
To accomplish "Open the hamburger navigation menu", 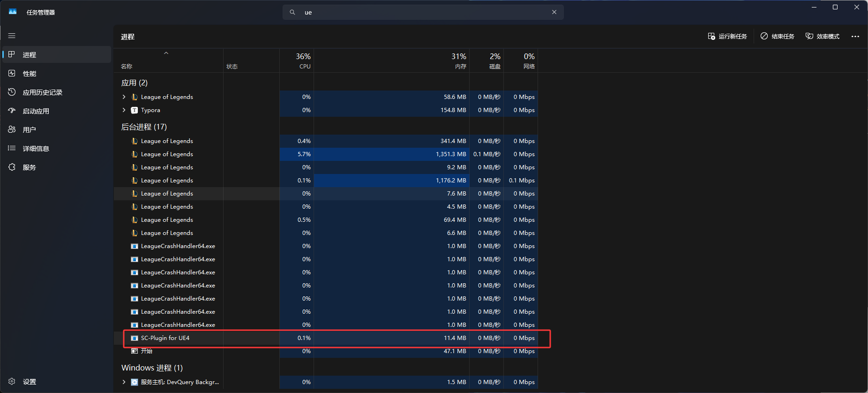I will [x=12, y=36].
